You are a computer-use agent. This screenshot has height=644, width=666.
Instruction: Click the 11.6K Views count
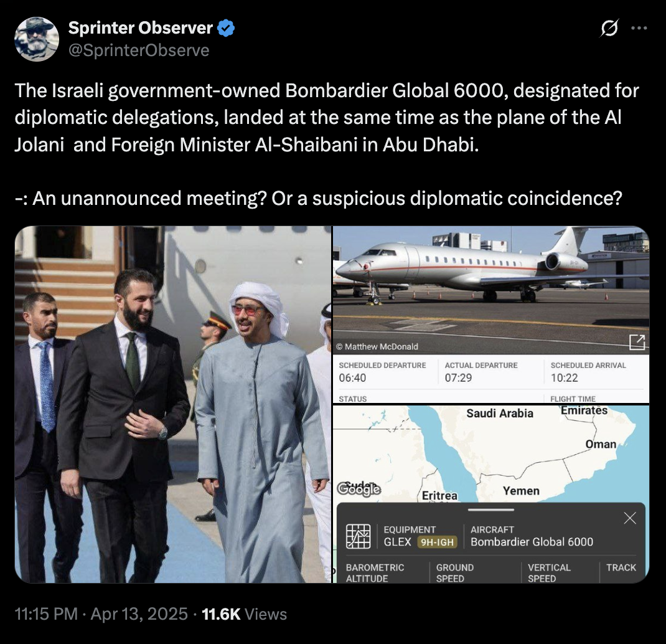point(244,614)
